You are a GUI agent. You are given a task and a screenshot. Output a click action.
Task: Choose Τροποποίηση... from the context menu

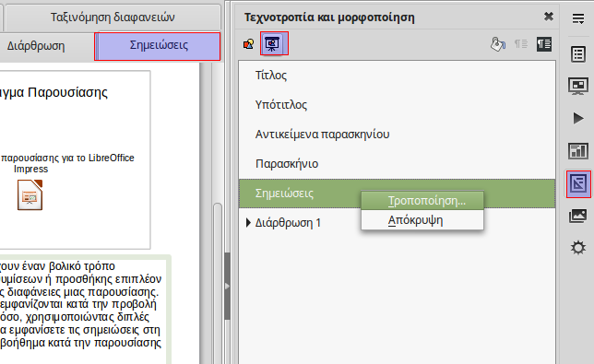pos(422,201)
